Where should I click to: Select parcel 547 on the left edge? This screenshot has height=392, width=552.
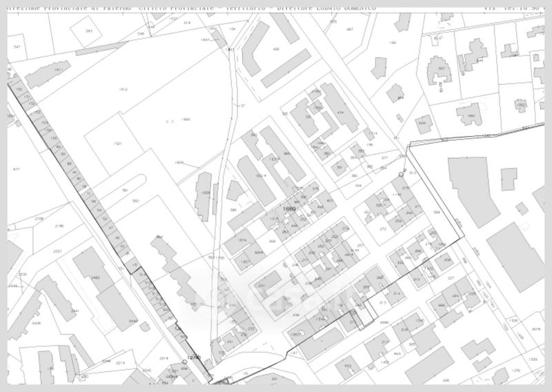pos(17,46)
